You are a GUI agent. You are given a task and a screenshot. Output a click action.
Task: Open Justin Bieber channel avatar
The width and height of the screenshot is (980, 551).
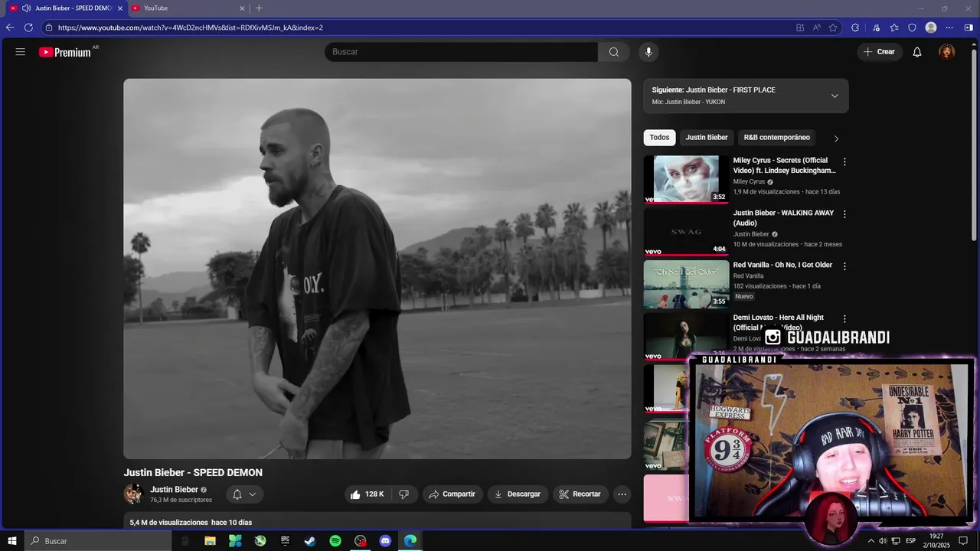pyautogui.click(x=134, y=494)
